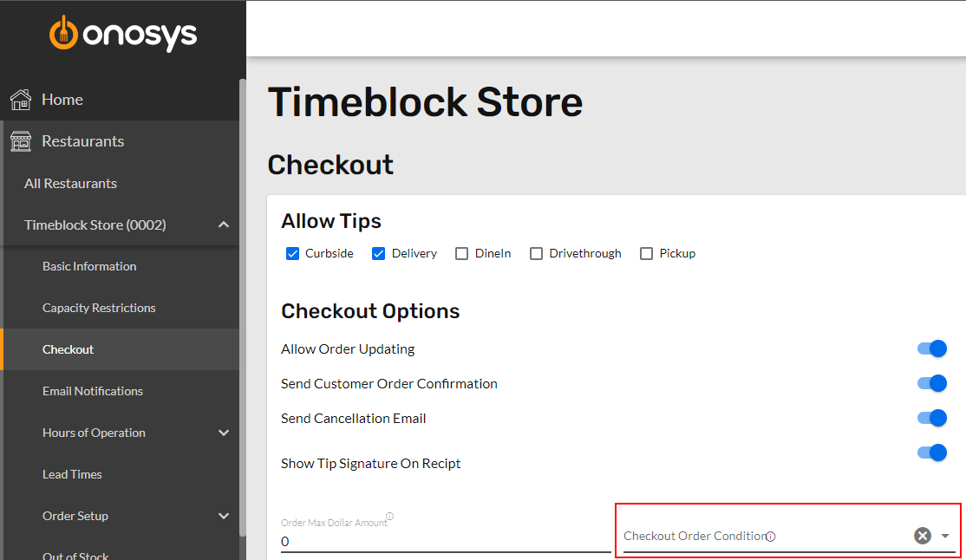Uncheck the Curbside tips checkbox
966x560 pixels.
(292, 254)
